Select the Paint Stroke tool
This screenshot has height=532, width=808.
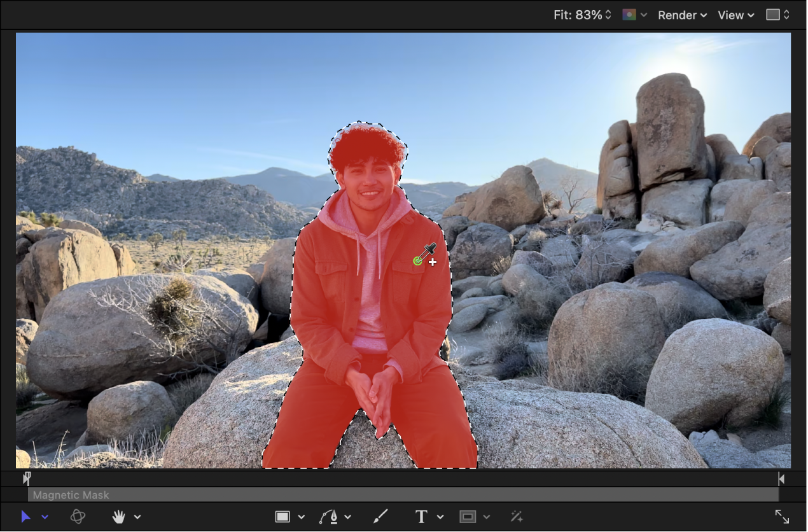tap(379, 516)
